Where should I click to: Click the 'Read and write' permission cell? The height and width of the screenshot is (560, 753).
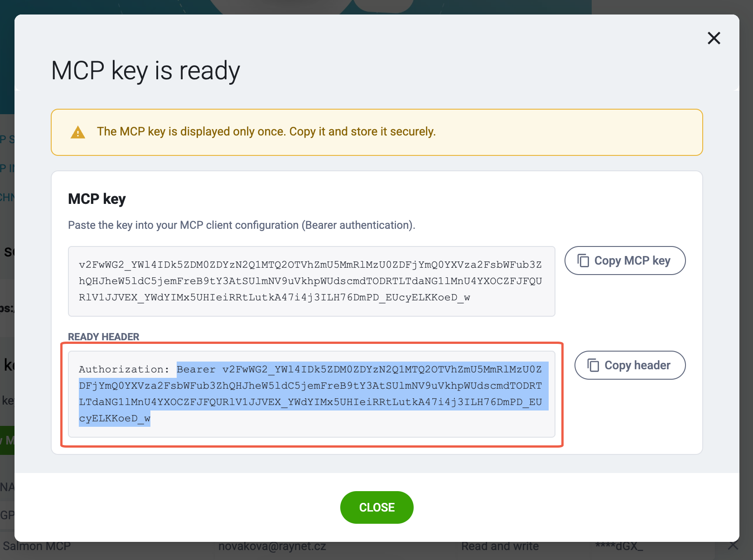(x=500, y=546)
